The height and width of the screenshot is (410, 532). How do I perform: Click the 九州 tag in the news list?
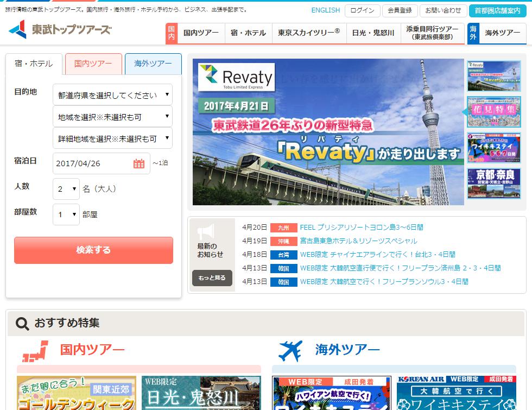(x=283, y=228)
